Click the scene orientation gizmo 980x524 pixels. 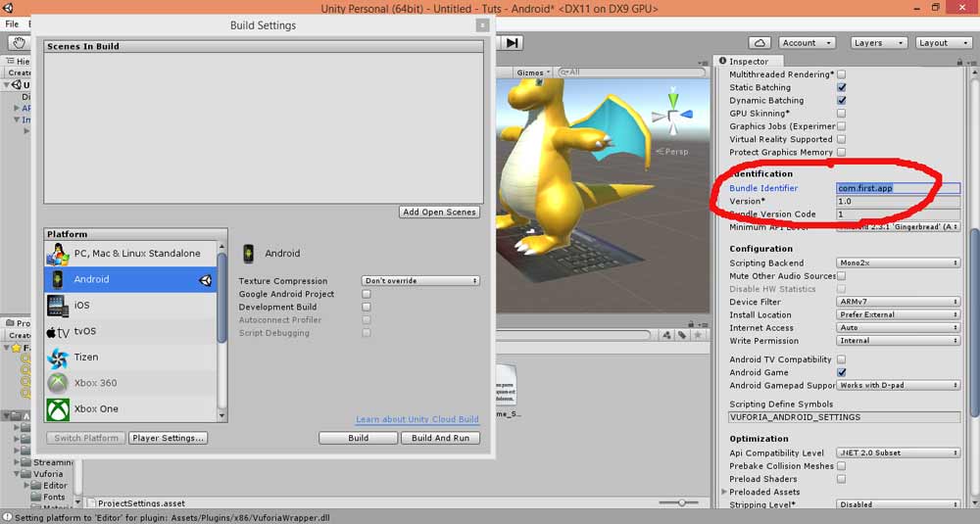point(672,119)
